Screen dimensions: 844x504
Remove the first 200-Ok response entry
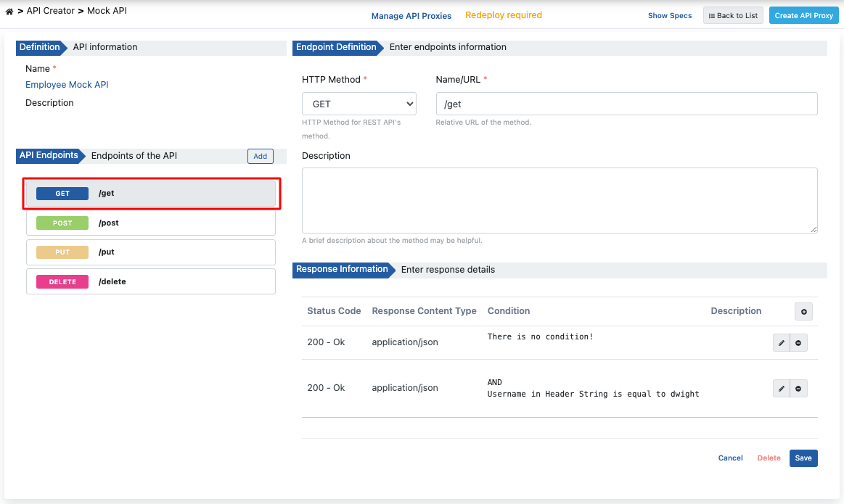(798, 342)
